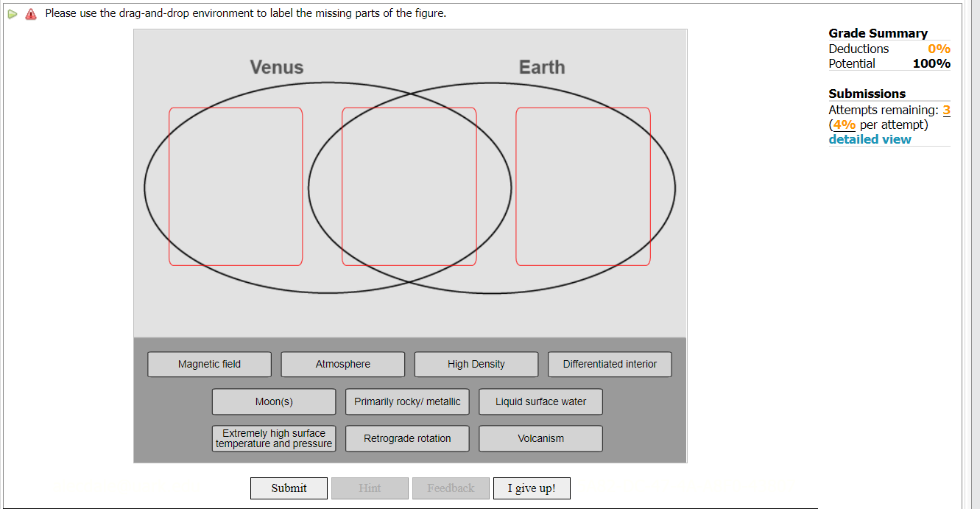Select the Atmosphere label tile

click(x=342, y=364)
